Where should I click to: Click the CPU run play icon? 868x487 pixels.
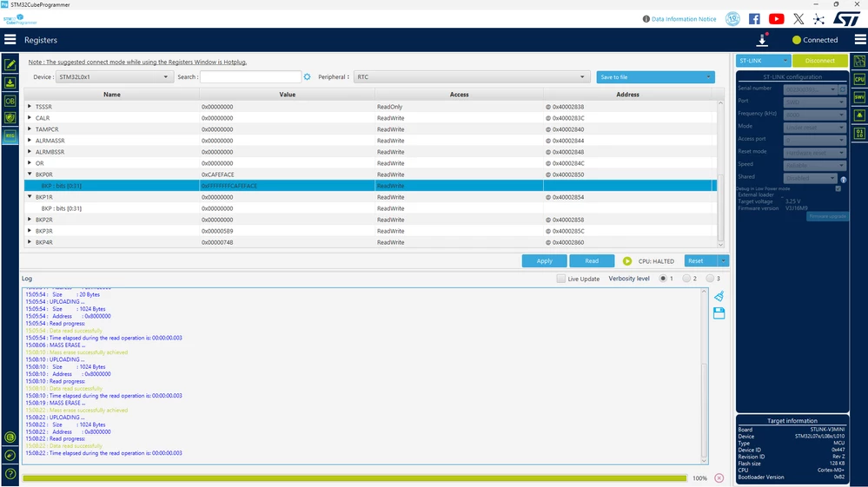(x=626, y=261)
